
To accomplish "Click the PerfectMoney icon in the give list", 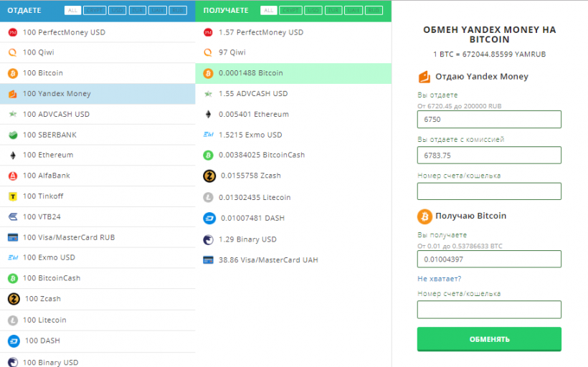I will 12,32.
